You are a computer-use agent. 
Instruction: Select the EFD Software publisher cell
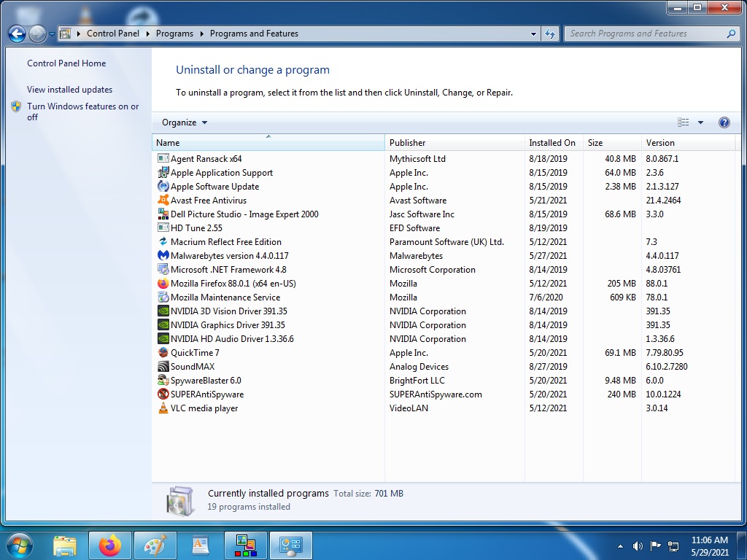point(414,227)
